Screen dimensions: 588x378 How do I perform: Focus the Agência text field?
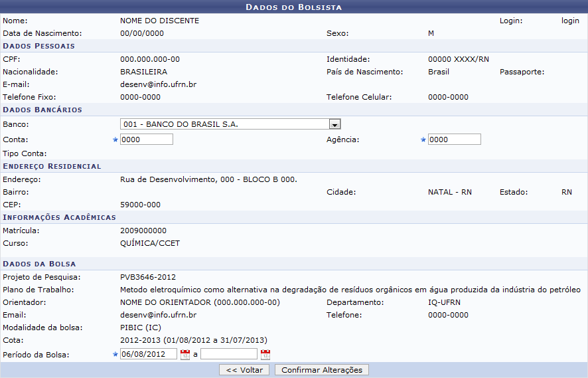455,140
